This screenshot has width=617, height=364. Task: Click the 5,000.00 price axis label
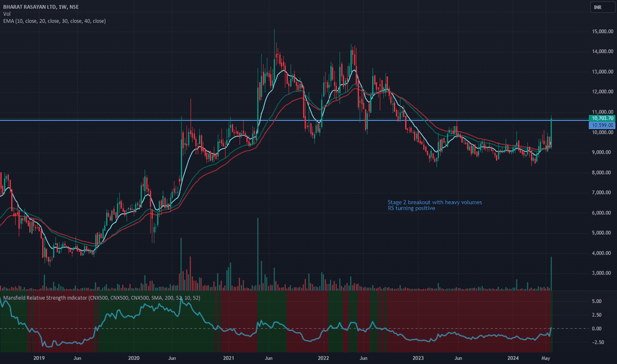(x=602, y=233)
